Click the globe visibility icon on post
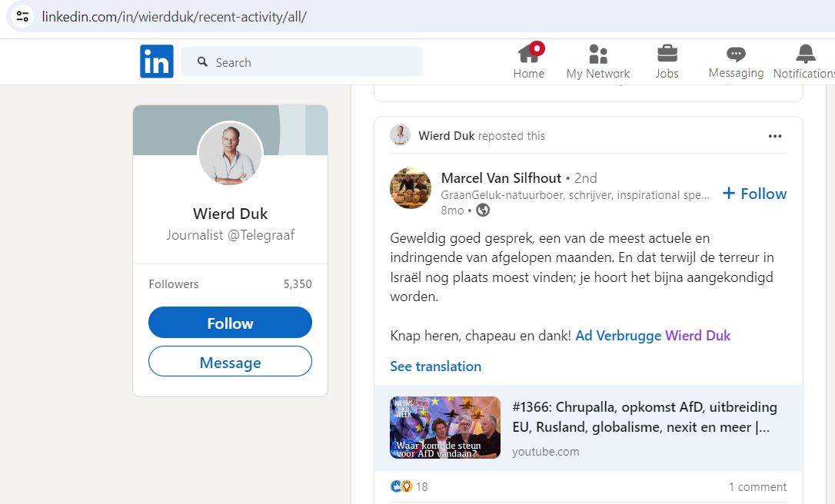Viewport: 835px width, 504px height. [483, 211]
